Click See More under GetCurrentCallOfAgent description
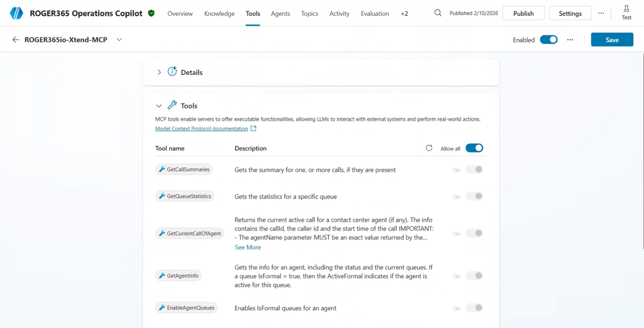The height and width of the screenshot is (328, 644). coord(248,247)
